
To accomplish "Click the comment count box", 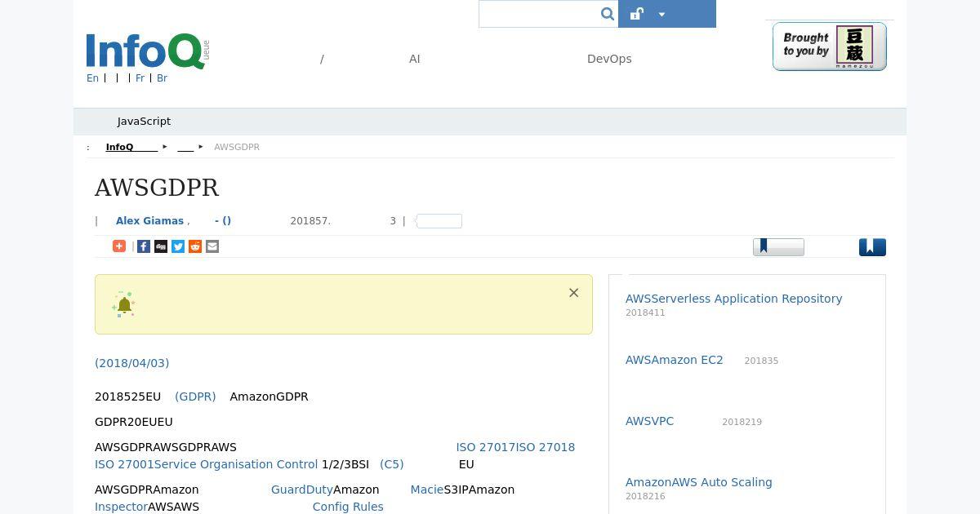I will tap(439, 221).
